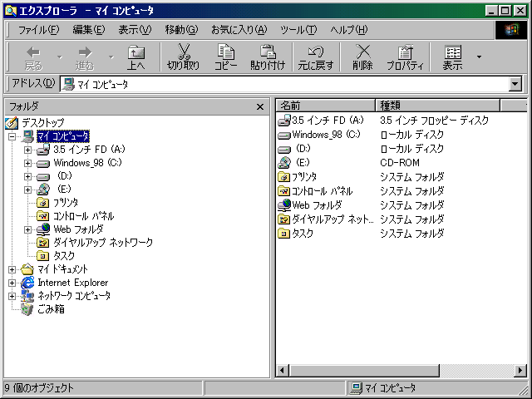The height and width of the screenshot is (399, 532).
Task: Select ダイヤルアップ ネットワーク in tree
Action: click(103, 243)
